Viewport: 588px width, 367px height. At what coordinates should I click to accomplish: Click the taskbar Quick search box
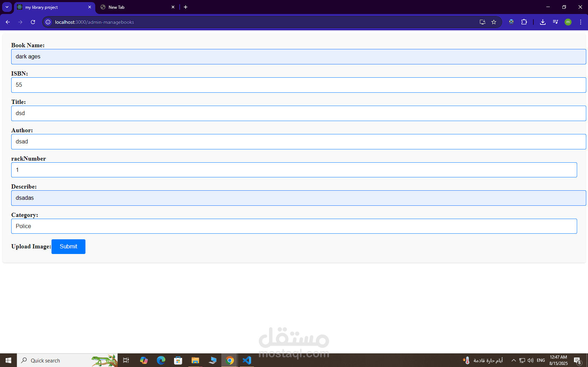[x=67, y=360]
